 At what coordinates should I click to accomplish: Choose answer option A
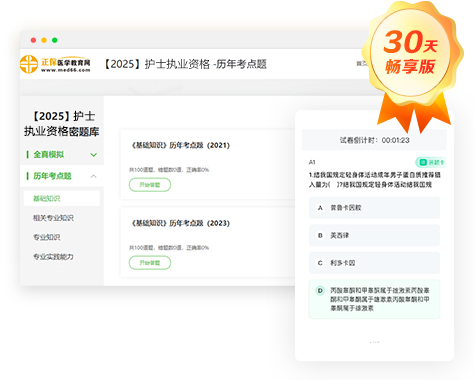[374, 208]
